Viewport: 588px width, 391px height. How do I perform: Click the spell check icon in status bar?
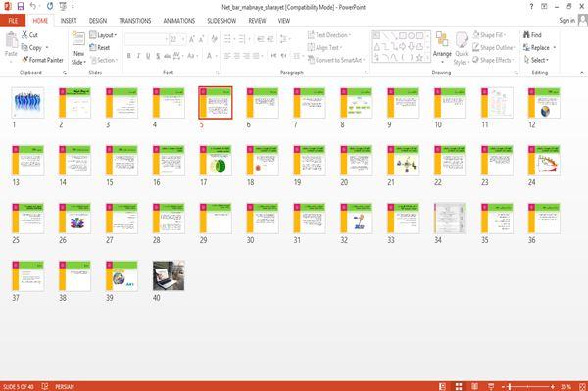[x=45, y=386]
